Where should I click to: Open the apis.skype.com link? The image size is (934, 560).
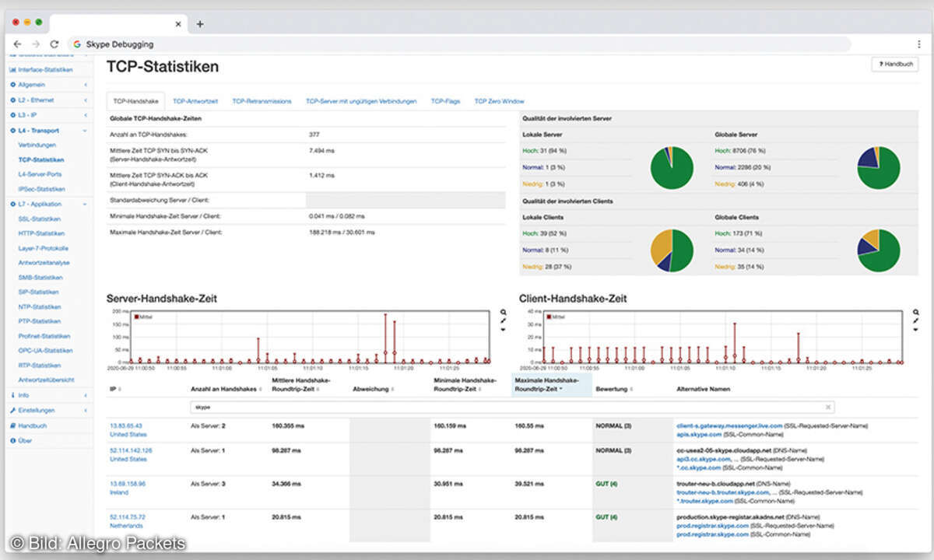click(x=699, y=434)
